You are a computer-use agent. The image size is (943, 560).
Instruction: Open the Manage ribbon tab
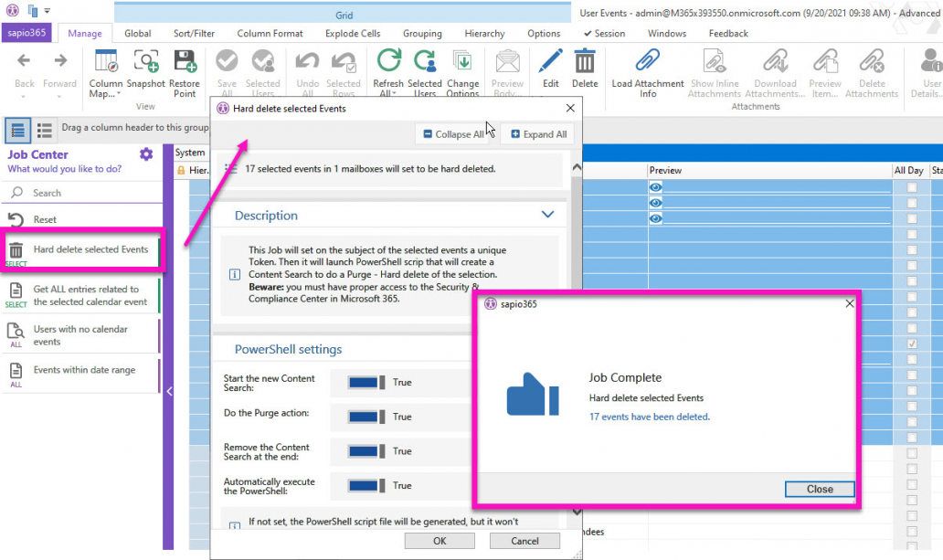click(x=85, y=34)
